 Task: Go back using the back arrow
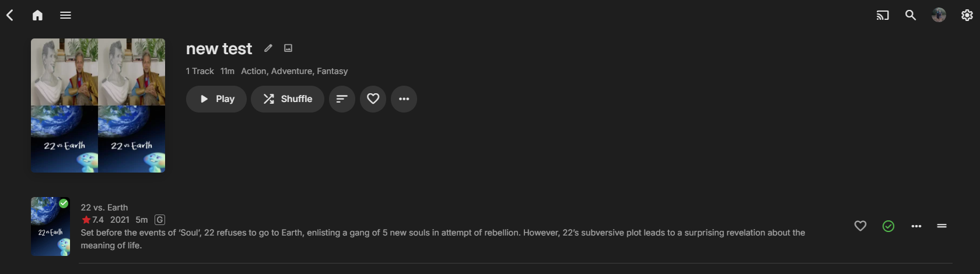[10, 15]
